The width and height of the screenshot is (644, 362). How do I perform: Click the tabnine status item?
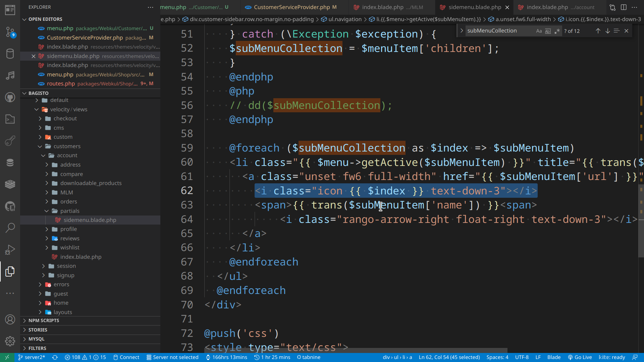pyautogui.click(x=308, y=357)
